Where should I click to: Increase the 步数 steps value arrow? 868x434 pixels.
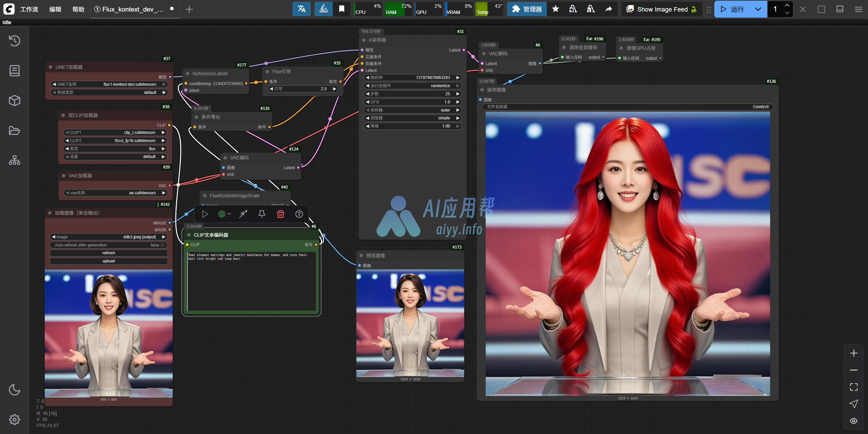pos(458,94)
